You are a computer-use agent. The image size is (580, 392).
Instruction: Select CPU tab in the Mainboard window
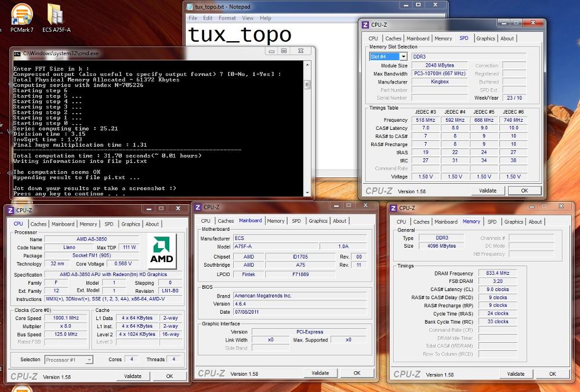click(x=206, y=221)
